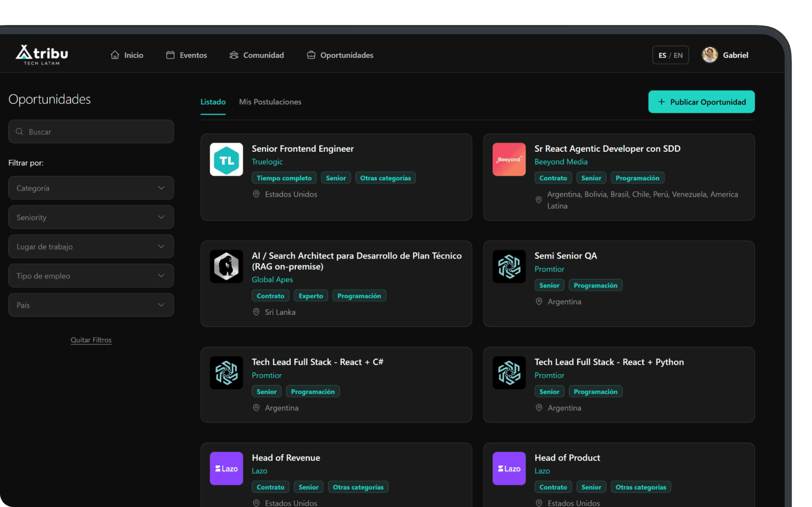812x507 pixels.
Task: Open the Global Apes company logo
Action: [x=226, y=266]
